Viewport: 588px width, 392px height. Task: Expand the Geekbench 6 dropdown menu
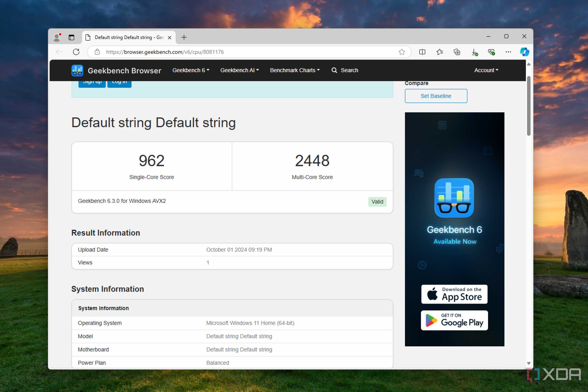click(191, 70)
